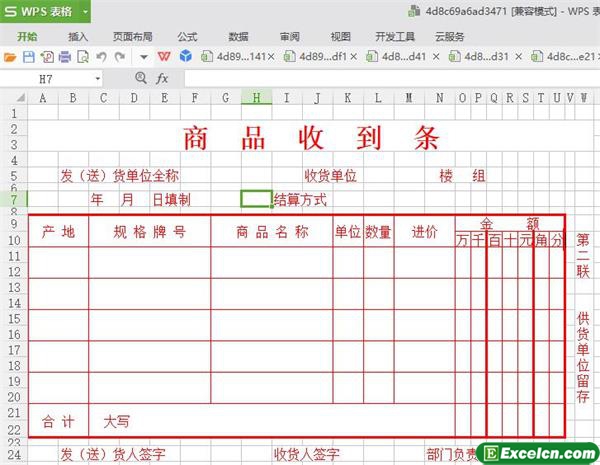
Task: Expand the name box dropdown arrow
Action: click(98, 79)
